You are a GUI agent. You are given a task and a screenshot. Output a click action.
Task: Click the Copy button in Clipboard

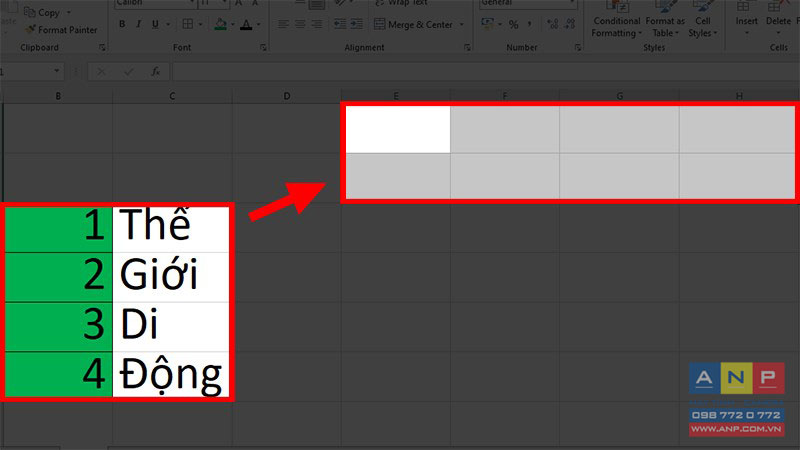coord(42,12)
